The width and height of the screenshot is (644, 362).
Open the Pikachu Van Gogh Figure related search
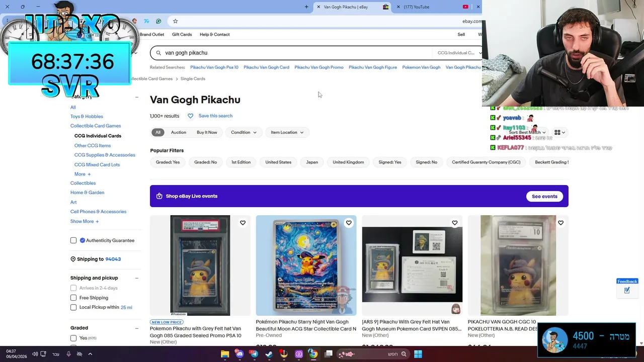tap(373, 67)
